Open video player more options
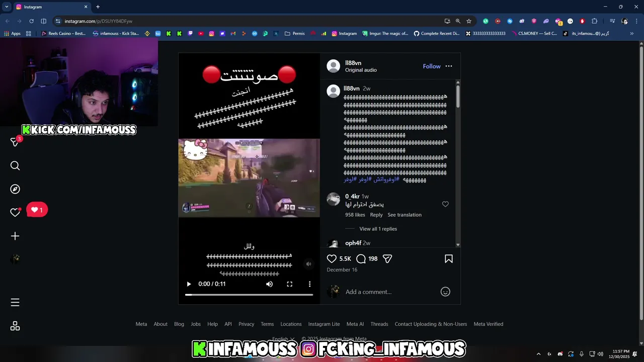This screenshot has height=362, width=644. point(309,284)
